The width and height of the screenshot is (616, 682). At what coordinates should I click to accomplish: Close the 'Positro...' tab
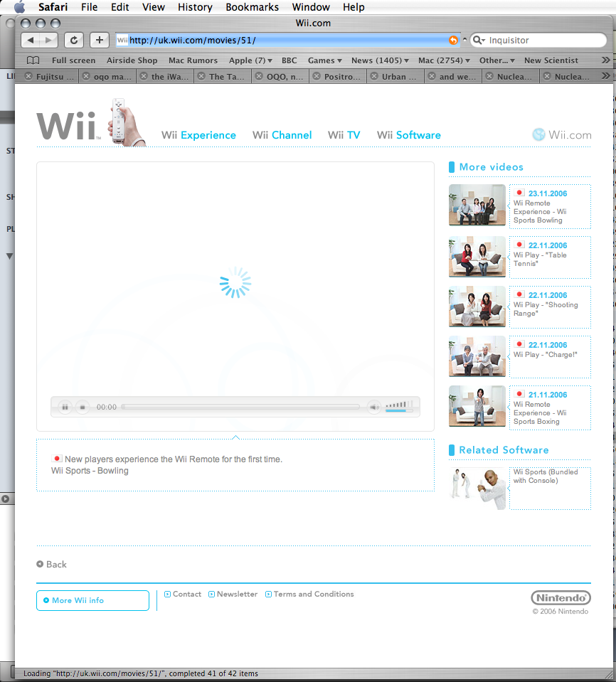tap(317, 76)
